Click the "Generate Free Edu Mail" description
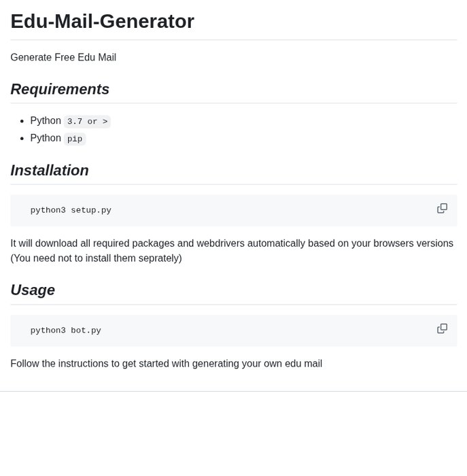This screenshot has width=467, height=476. [x=63, y=57]
